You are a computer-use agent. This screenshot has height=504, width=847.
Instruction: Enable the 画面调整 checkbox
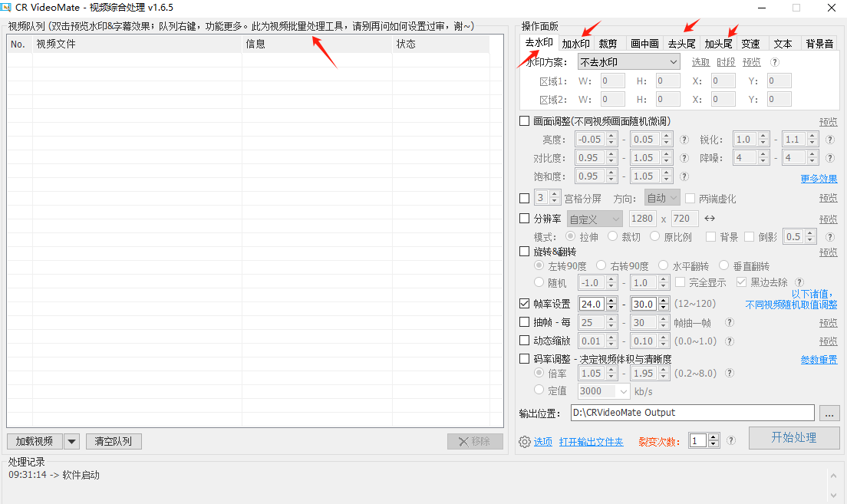[x=524, y=121]
